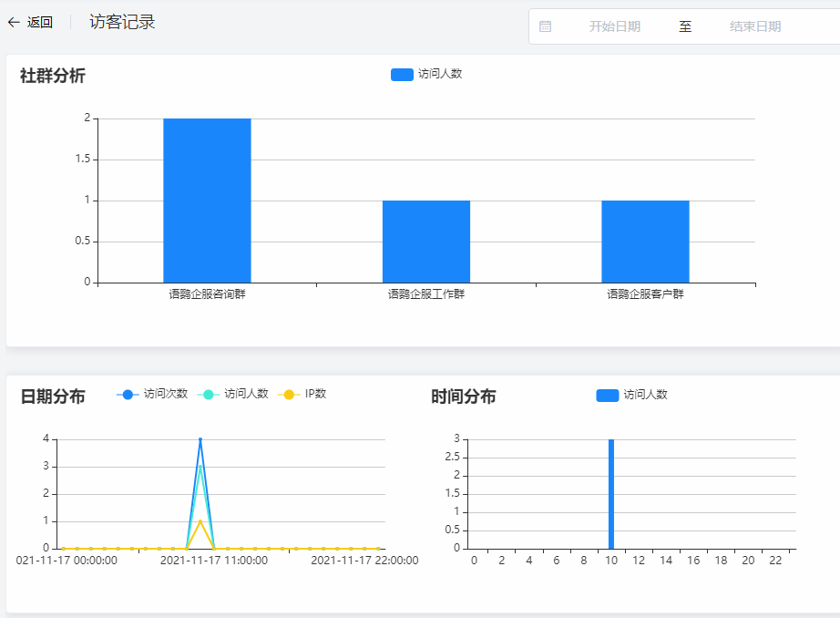
Task: Toggle IP数 legend in 日期分布 chart
Action: point(304,394)
